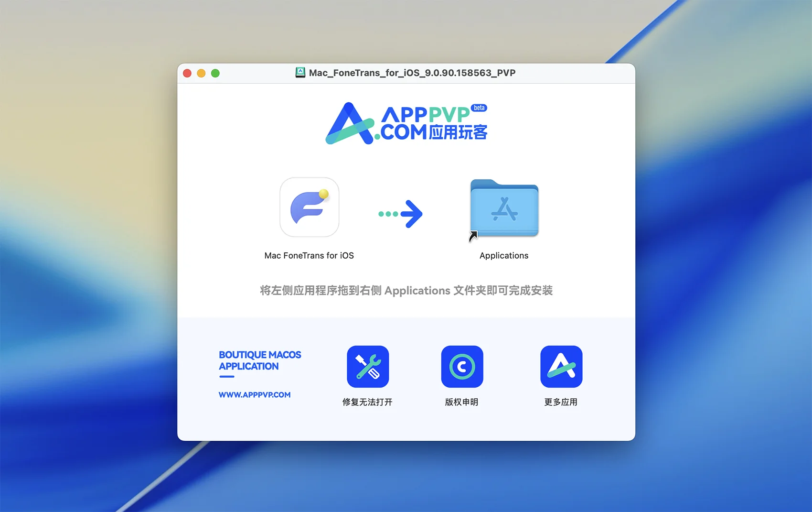The image size is (812, 512).
Task: Click the Chinese install instruction text
Action: [x=406, y=291]
